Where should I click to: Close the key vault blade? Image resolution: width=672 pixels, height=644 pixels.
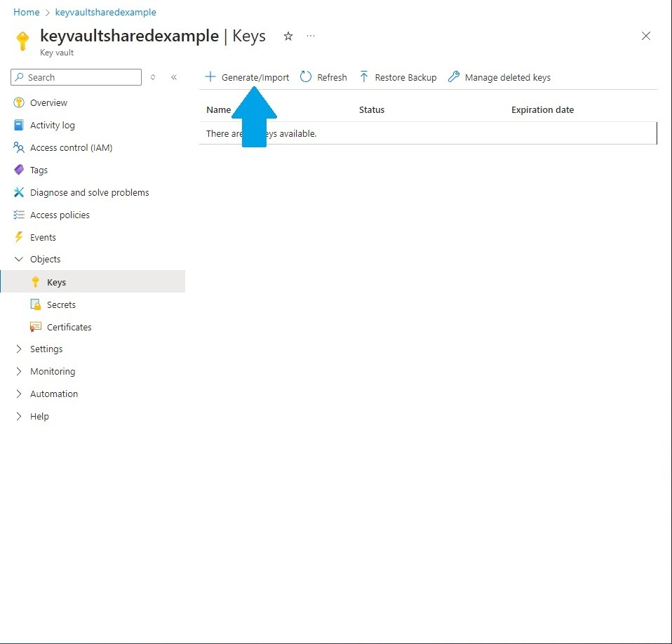[646, 36]
